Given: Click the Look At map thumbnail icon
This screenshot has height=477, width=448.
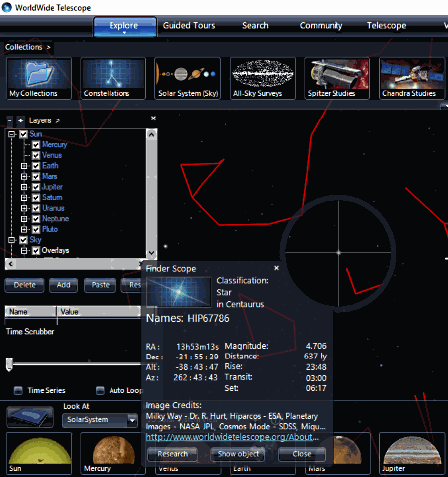Looking at the screenshot, I should pyautogui.click(x=30, y=416).
